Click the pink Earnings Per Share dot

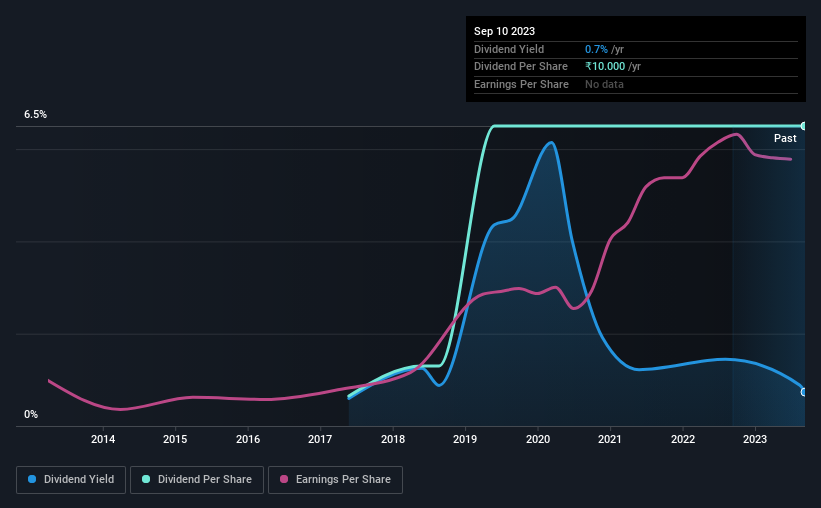pyautogui.click(x=284, y=479)
